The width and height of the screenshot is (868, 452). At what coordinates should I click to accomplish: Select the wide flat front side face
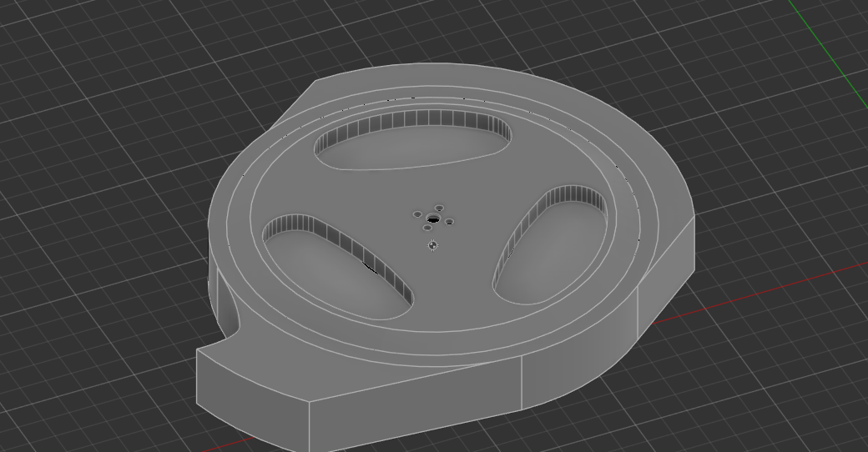coord(416,402)
